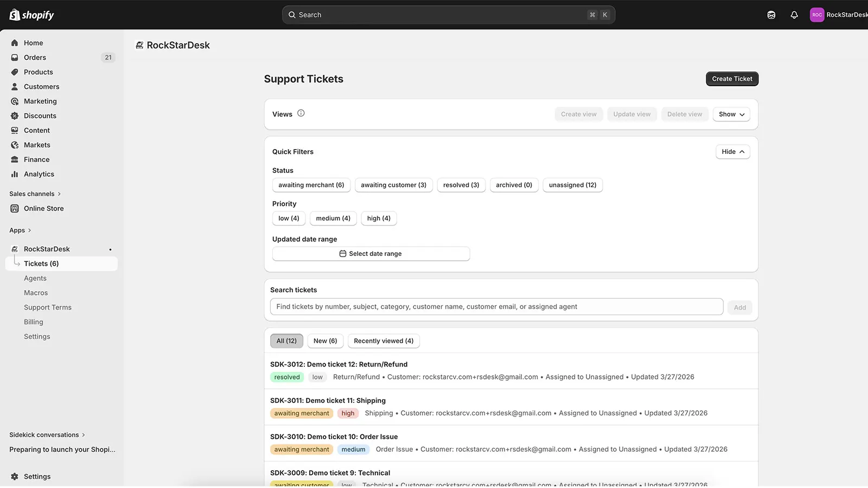Viewport: 868px width, 488px height.
Task: Toggle awaiting customer (3) status filter
Action: pyautogui.click(x=394, y=185)
